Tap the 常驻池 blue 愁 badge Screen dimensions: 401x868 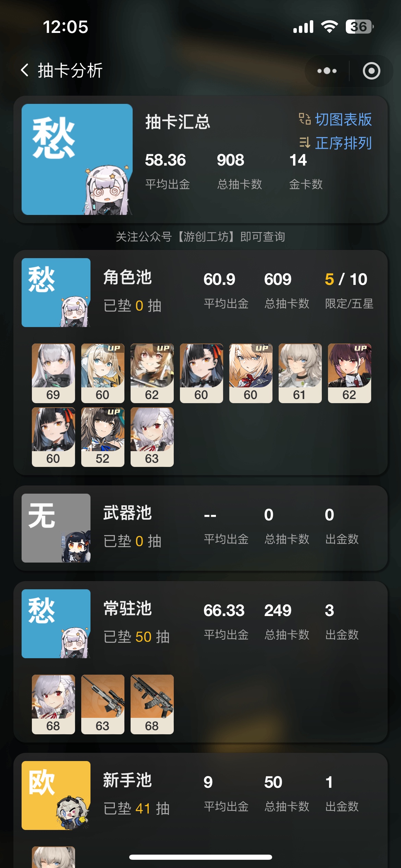click(x=56, y=624)
